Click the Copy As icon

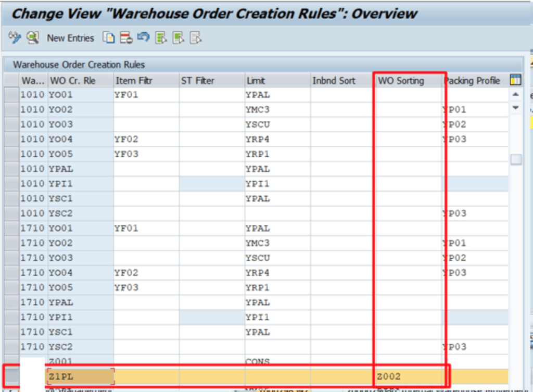click(108, 37)
